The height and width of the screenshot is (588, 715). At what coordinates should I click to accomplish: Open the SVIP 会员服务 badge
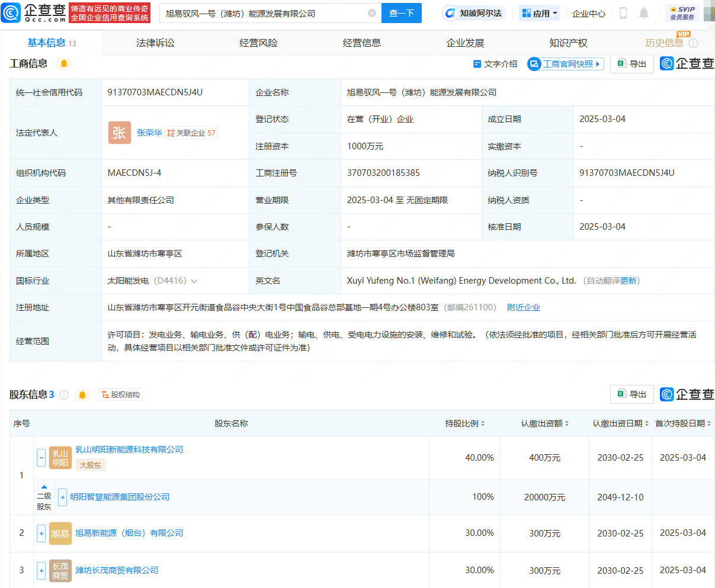682,13
